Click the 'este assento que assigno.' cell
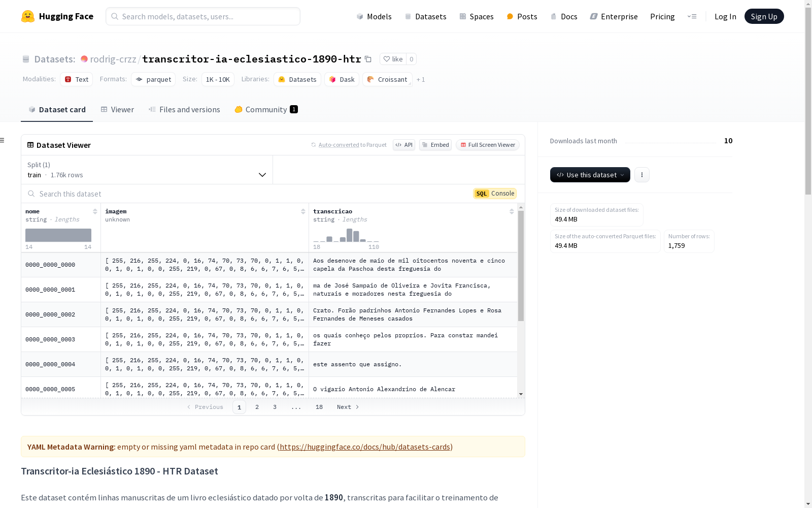This screenshot has width=812, height=508. pos(413,364)
